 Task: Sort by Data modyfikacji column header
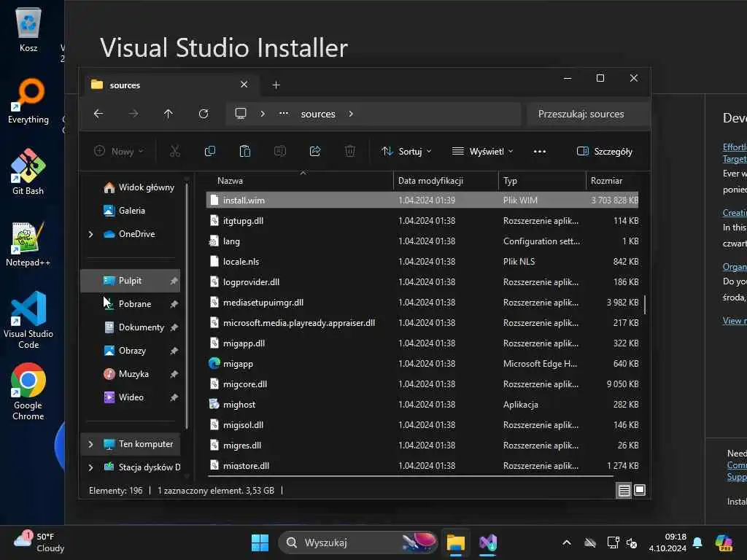[446, 181]
